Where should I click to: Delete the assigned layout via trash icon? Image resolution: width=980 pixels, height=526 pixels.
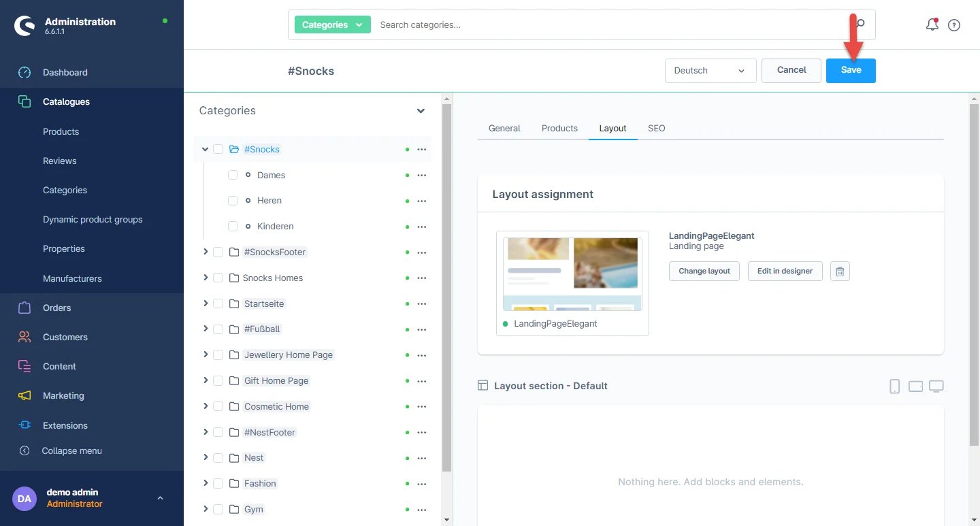pyautogui.click(x=840, y=272)
